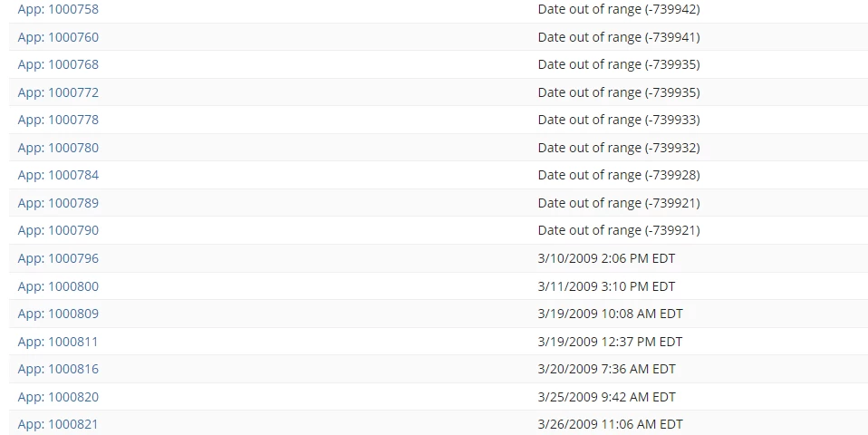
Task: Open the App: 1000809 link
Action: click(58, 314)
